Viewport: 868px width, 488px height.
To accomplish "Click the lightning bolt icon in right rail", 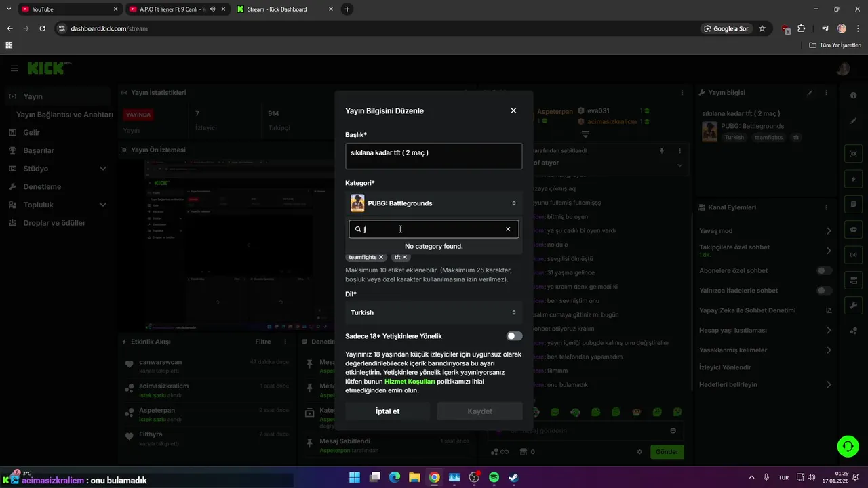I will (x=854, y=179).
